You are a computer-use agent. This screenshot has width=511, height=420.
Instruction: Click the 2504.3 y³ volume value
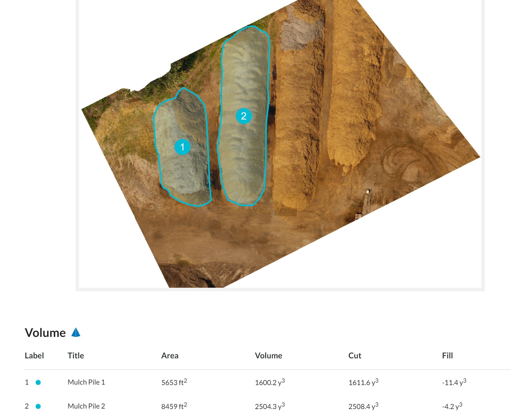click(269, 406)
